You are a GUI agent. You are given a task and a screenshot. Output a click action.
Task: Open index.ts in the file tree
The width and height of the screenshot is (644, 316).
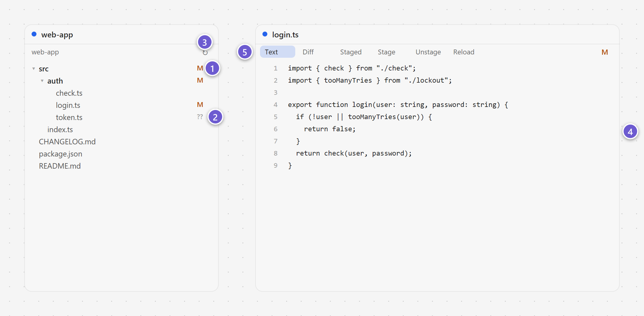[60, 129]
